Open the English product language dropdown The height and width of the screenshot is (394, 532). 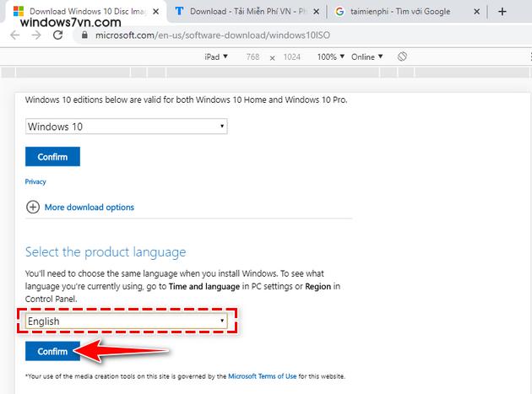(x=126, y=321)
